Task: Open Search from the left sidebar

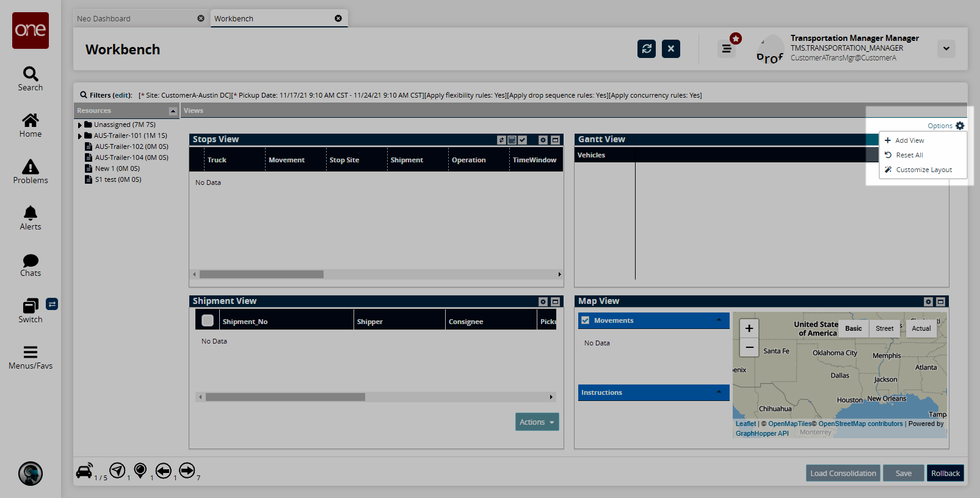Action: coord(31,79)
